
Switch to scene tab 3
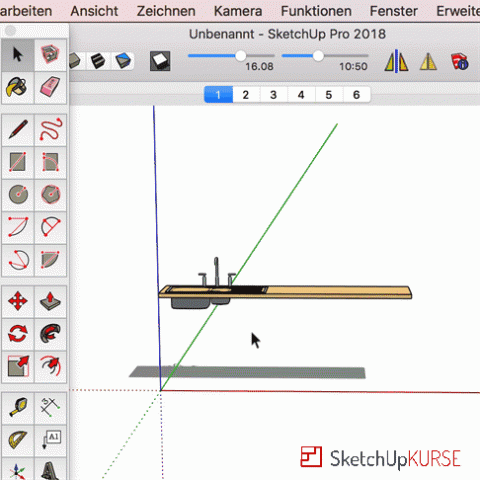[x=273, y=95]
